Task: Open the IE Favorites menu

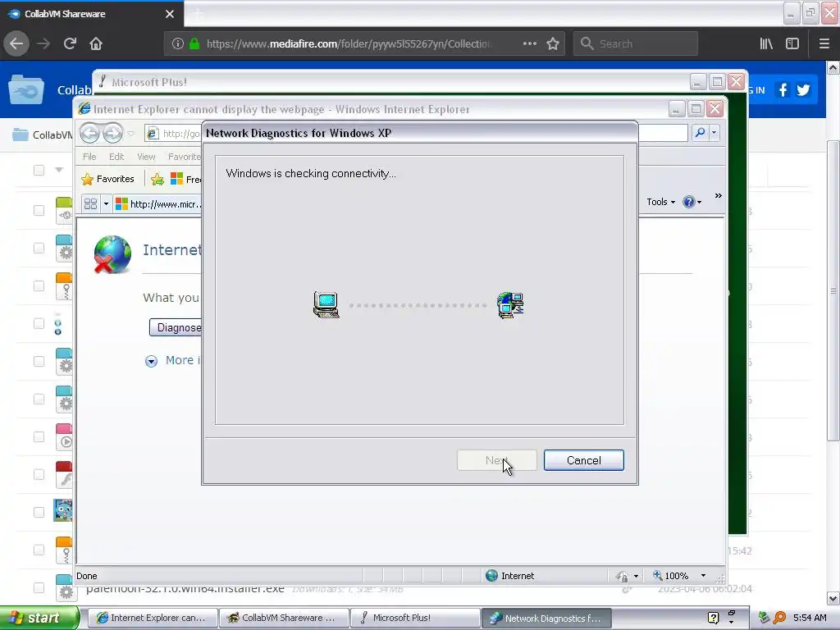Action: point(185,157)
